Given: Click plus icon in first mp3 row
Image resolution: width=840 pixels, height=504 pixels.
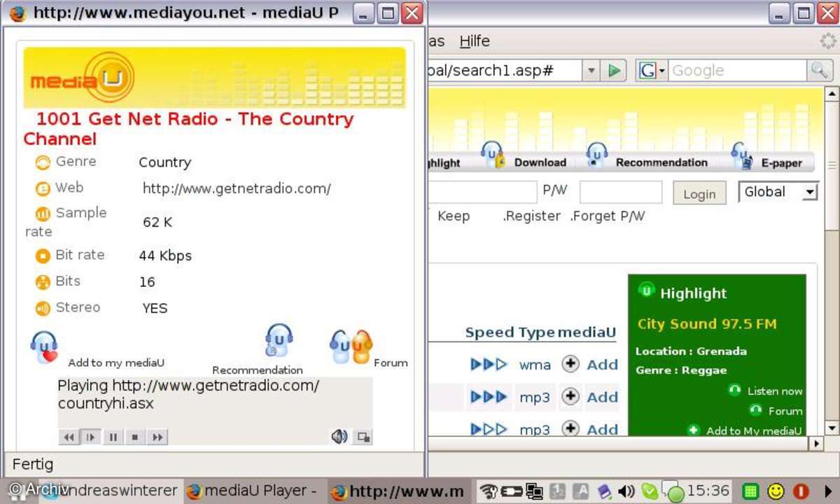Looking at the screenshot, I should [x=570, y=397].
